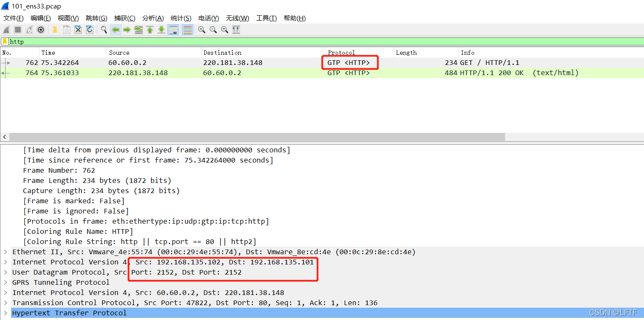Click the display filter bookmark icon
The height and width of the screenshot is (320, 644).
click(x=5, y=42)
